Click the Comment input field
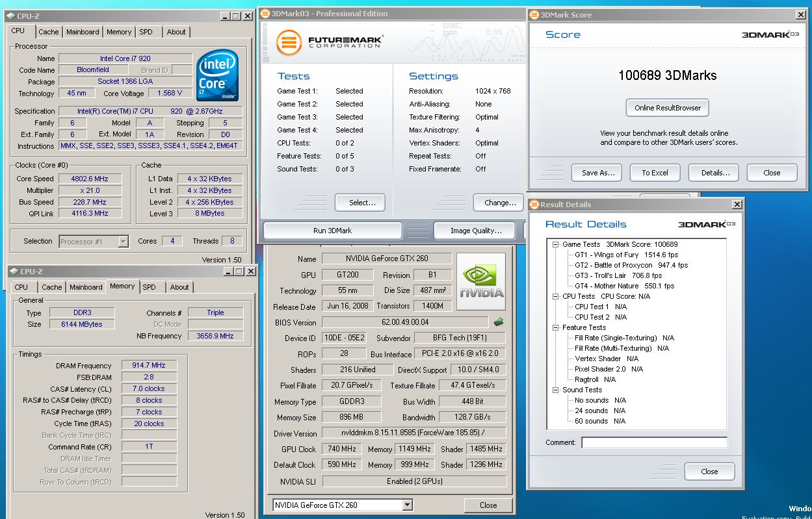This screenshot has height=519, width=812. tap(654, 442)
